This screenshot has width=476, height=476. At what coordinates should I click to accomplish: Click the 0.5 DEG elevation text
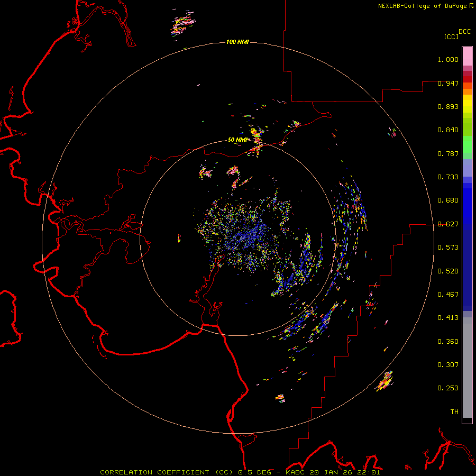255,472
